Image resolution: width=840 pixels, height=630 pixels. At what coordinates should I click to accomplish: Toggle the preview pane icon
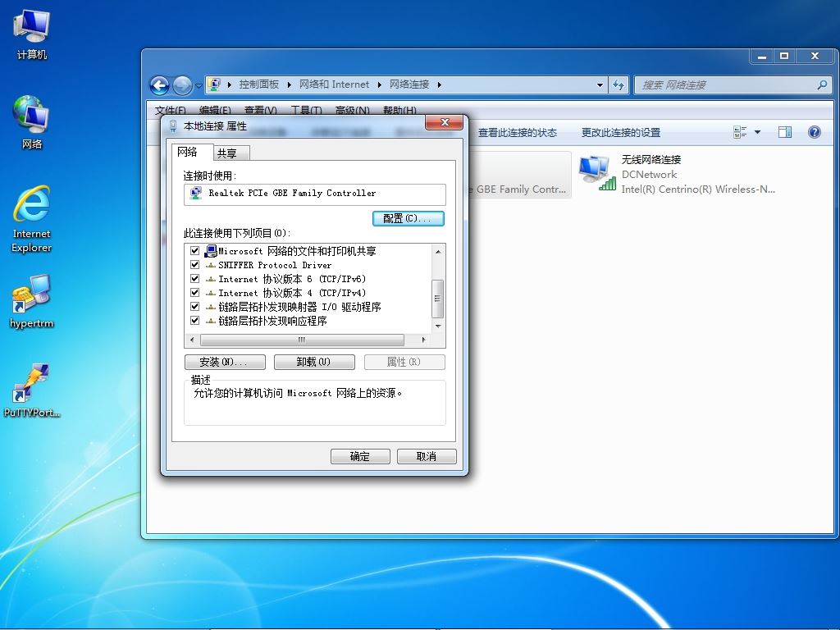[x=785, y=132]
